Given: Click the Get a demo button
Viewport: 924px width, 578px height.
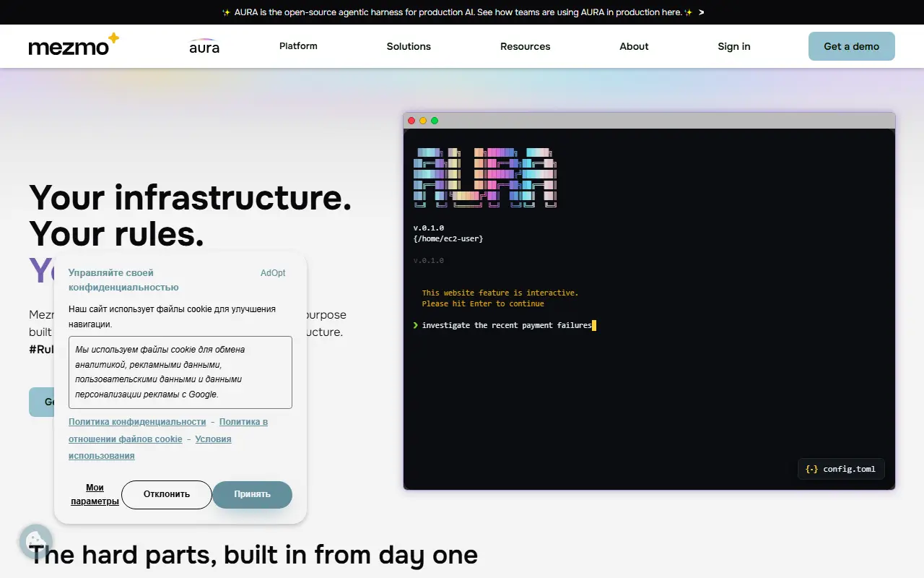Looking at the screenshot, I should tap(852, 46).
